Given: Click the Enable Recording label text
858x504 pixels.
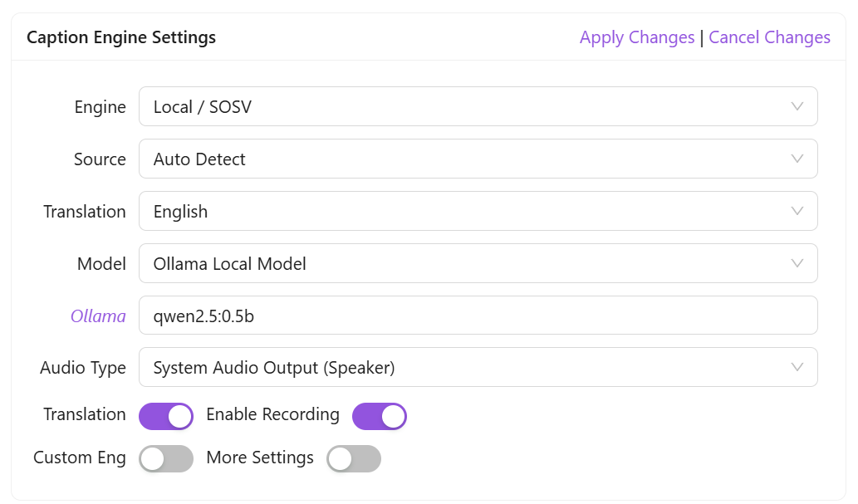Looking at the screenshot, I should click(272, 414).
